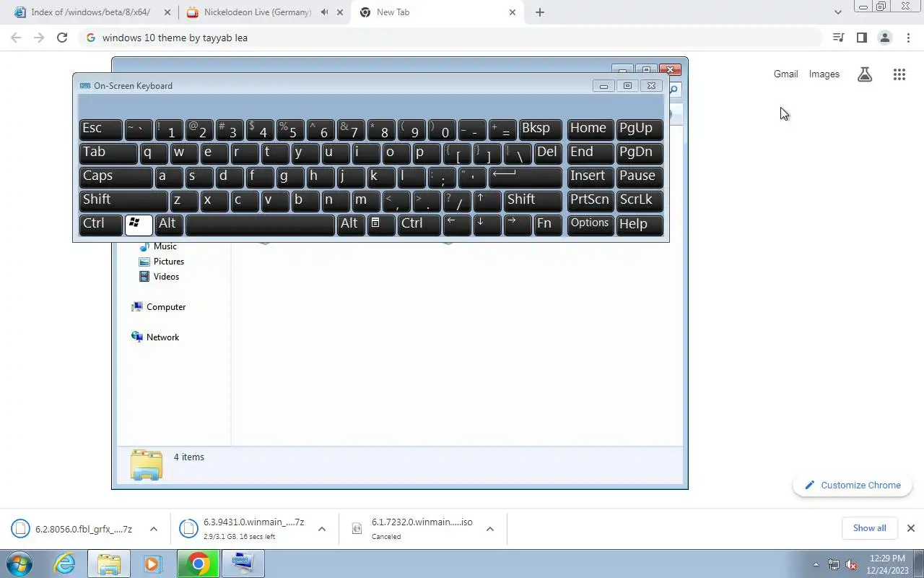Click the spacebar on On-Screen Keyboard
924x578 pixels.
260,225
